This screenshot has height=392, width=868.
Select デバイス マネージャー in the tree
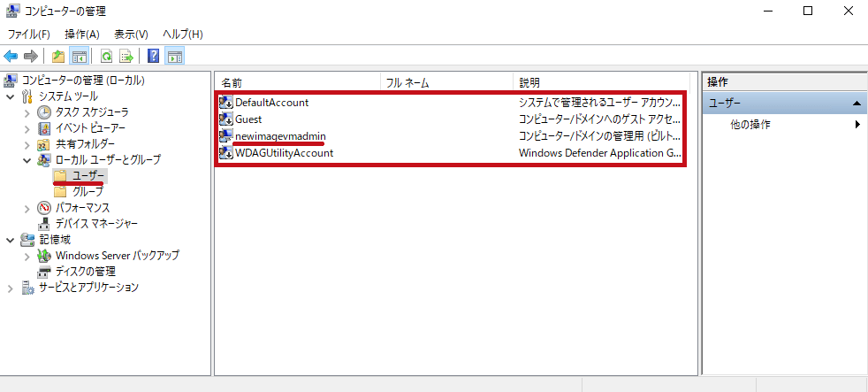(96, 224)
